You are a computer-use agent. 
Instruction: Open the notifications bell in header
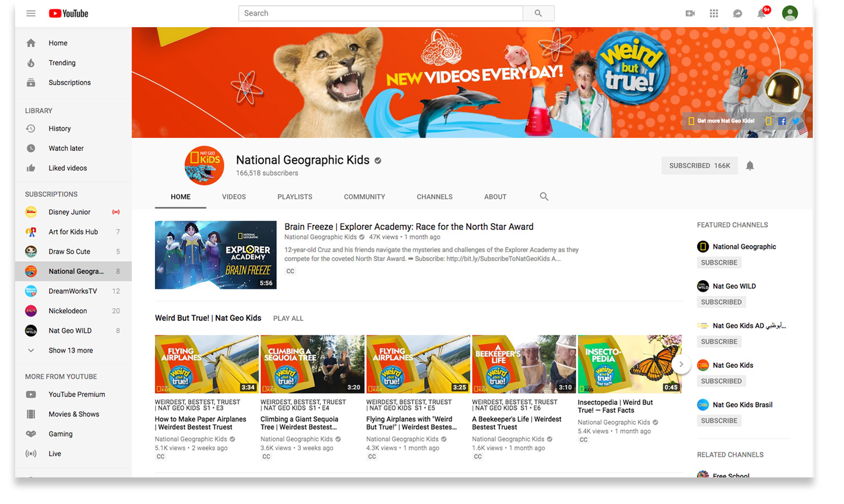[762, 14]
